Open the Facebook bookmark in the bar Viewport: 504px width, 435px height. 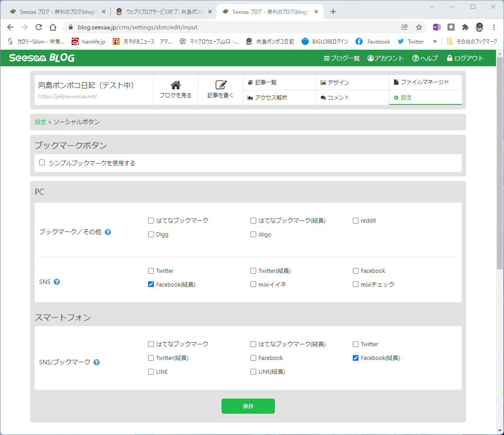(x=373, y=41)
